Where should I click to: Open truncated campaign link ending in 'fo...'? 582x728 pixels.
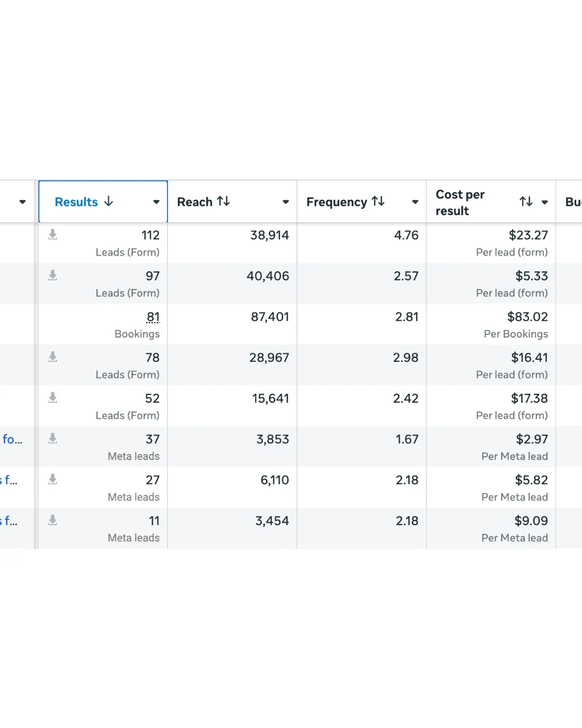point(12,439)
